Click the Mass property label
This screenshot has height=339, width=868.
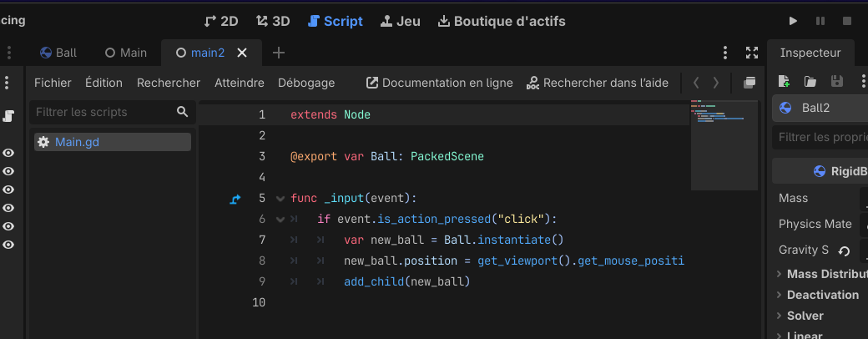pyautogui.click(x=793, y=198)
